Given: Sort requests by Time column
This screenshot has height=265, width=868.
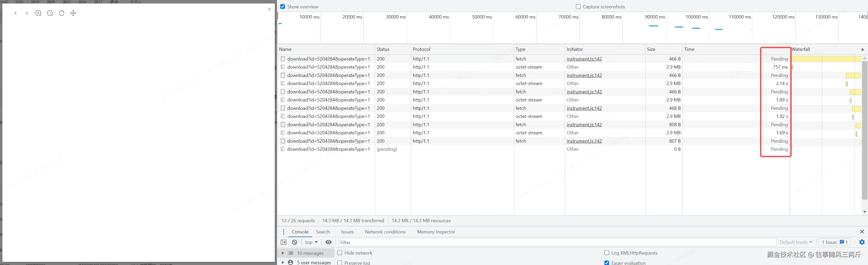Looking at the screenshot, I should (x=736, y=49).
